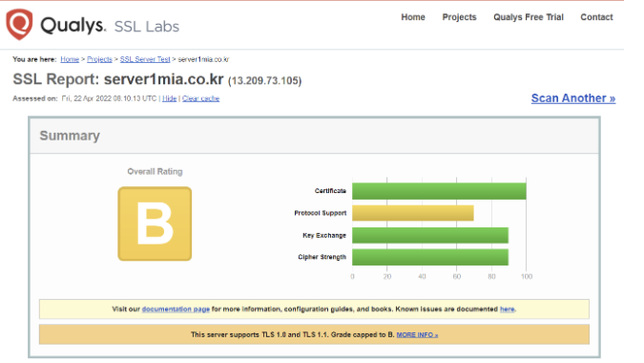
Task: Click the green Certificate score bar
Action: (x=439, y=191)
